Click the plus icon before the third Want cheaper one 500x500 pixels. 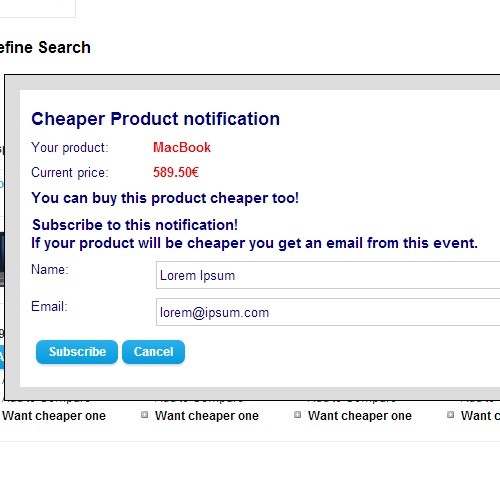[297, 415]
